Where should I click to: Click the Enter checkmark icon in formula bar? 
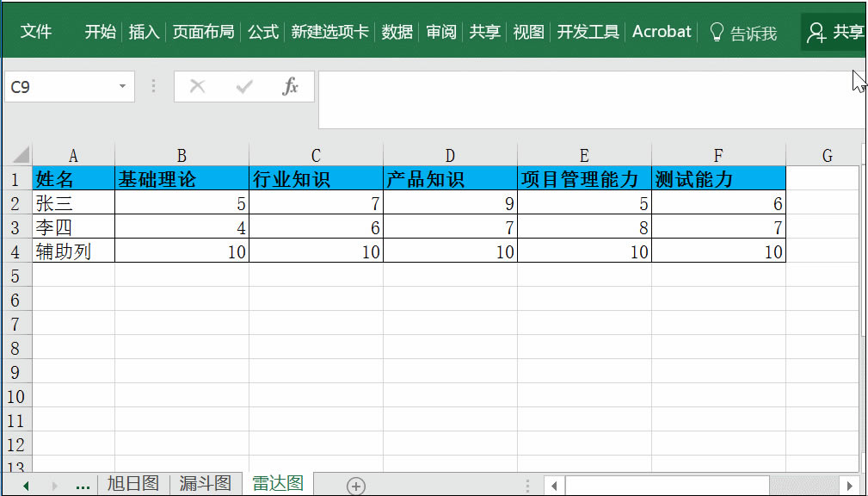point(243,86)
